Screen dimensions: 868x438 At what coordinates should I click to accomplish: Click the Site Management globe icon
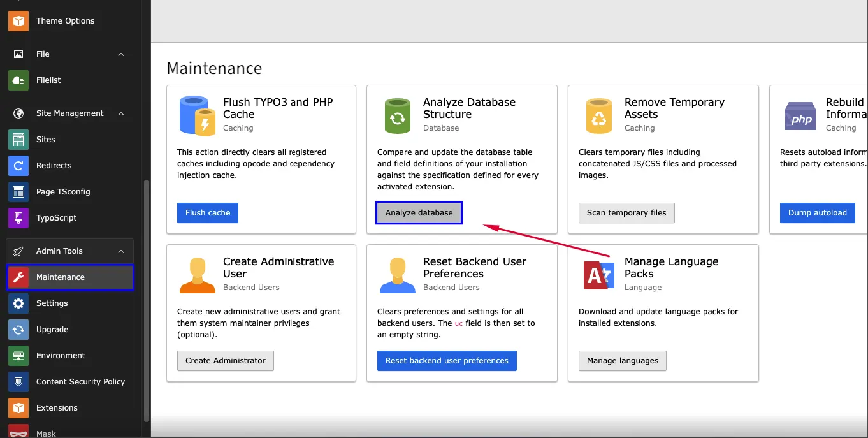[18, 113]
